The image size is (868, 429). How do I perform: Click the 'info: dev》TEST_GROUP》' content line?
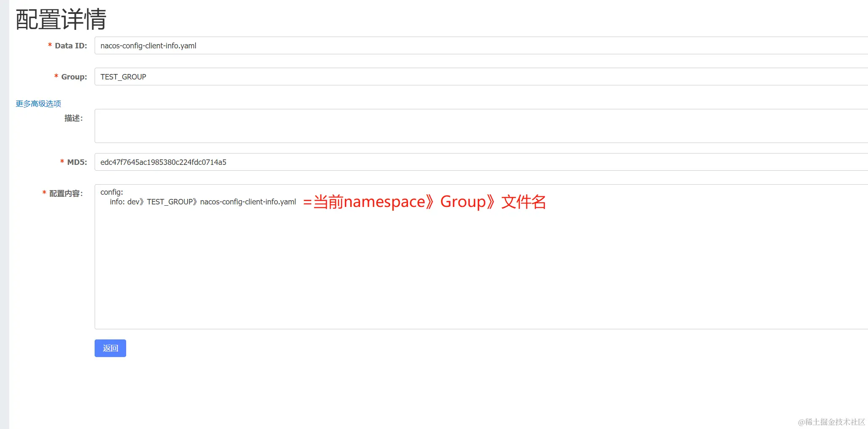coord(203,202)
